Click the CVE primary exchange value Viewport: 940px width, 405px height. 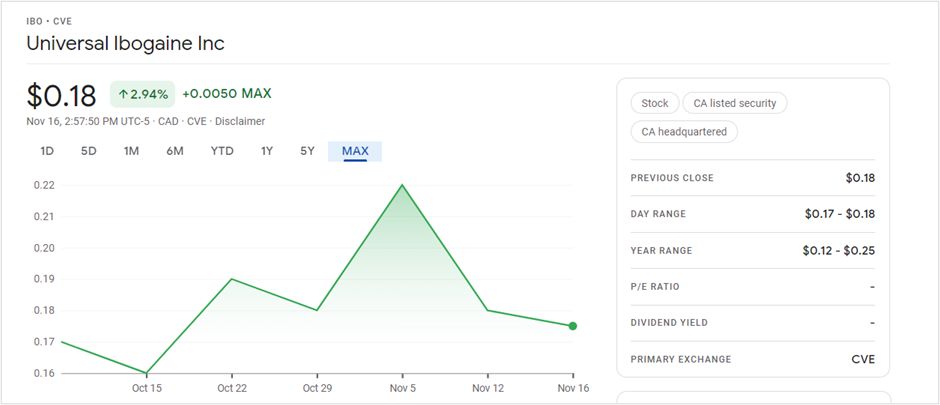[865, 359]
